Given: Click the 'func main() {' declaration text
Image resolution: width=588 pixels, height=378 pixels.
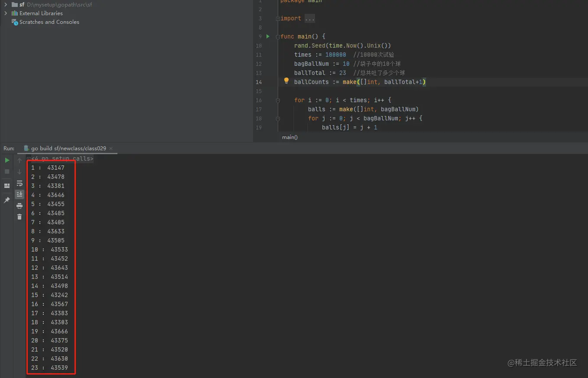Looking at the screenshot, I should (x=303, y=36).
